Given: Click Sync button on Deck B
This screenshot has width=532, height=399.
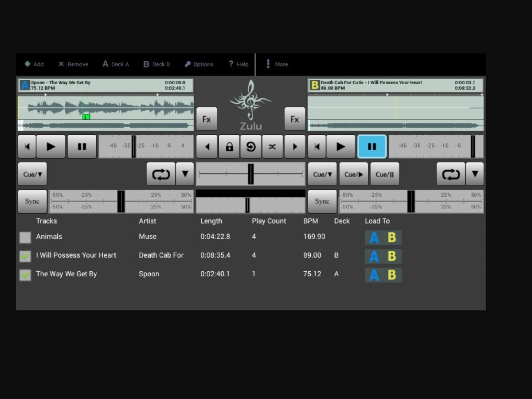Looking at the screenshot, I should [322, 202].
